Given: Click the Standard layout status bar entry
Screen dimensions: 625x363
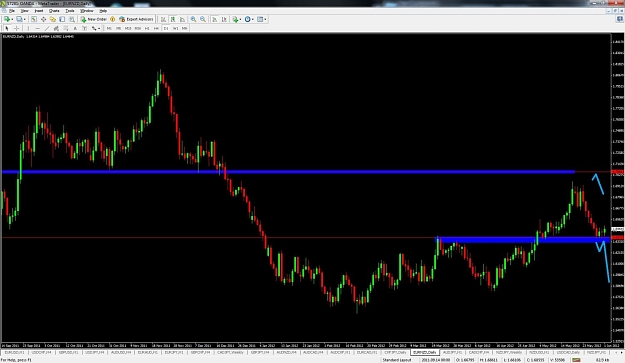Looking at the screenshot, I should pyautogui.click(x=397, y=360).
